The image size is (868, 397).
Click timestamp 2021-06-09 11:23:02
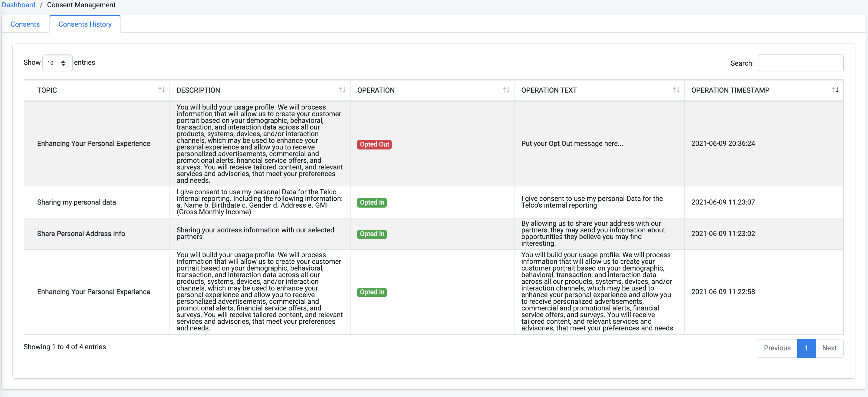(723, 234)
